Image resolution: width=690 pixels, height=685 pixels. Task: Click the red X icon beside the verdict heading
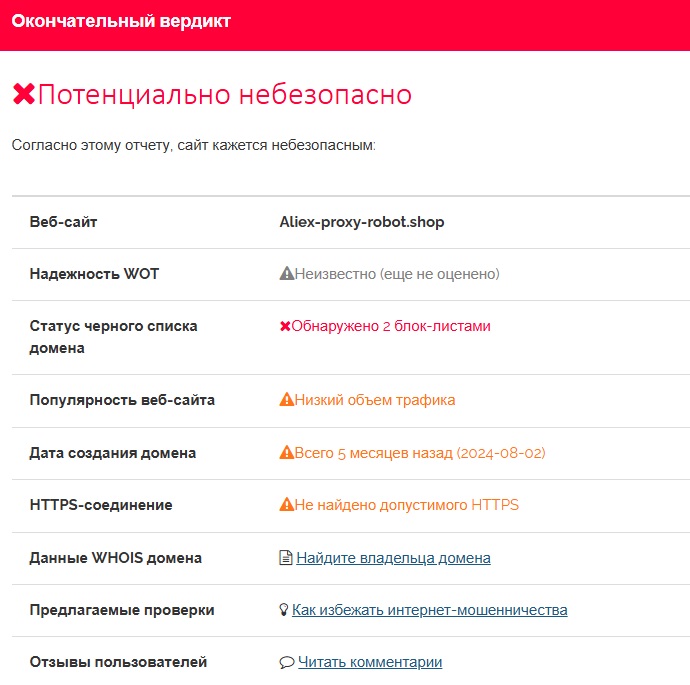[x=24, y=95]
